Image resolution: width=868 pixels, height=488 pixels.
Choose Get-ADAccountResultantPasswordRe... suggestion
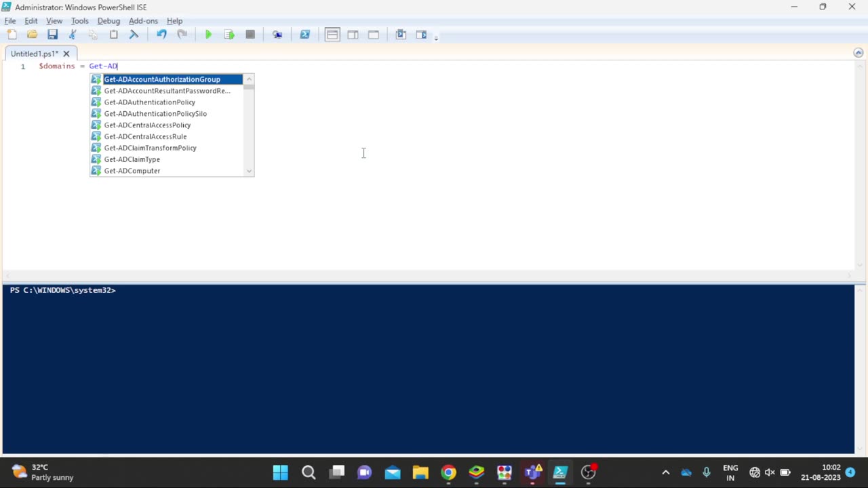click(x=167, y=91)
